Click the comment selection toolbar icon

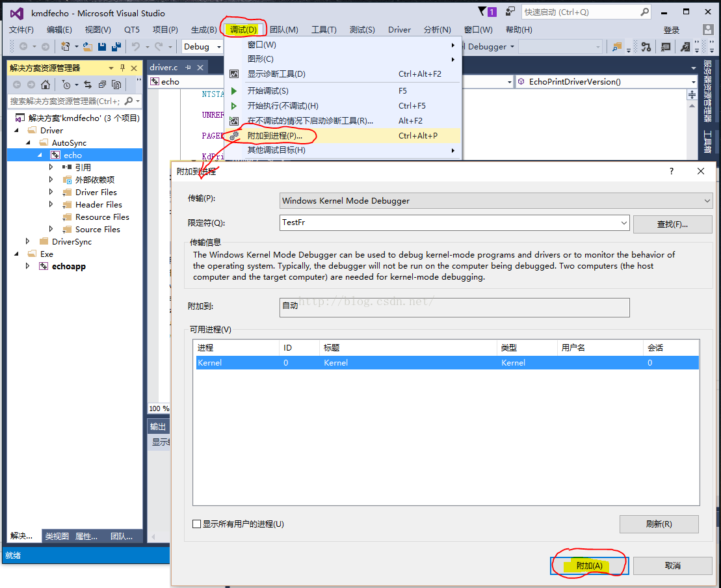[665, 46]
